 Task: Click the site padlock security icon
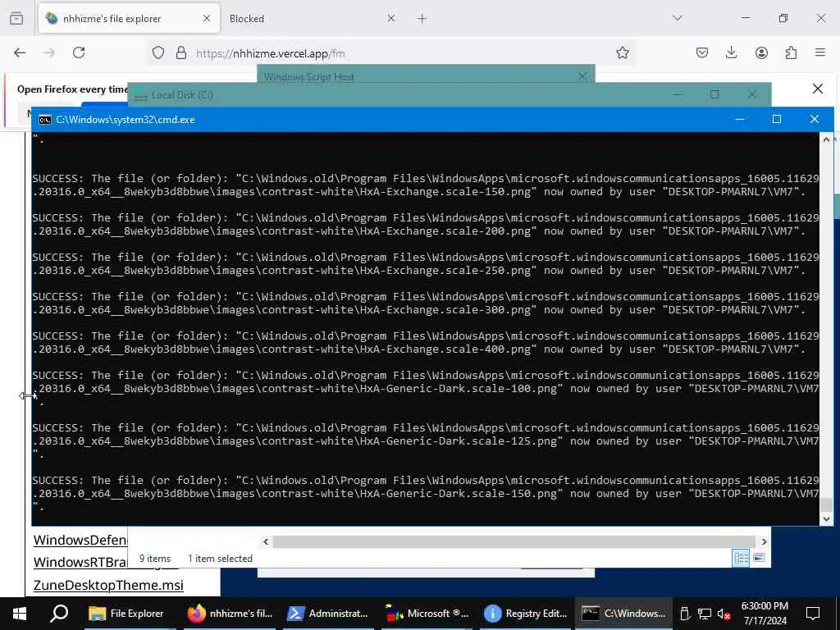point(181,52)
